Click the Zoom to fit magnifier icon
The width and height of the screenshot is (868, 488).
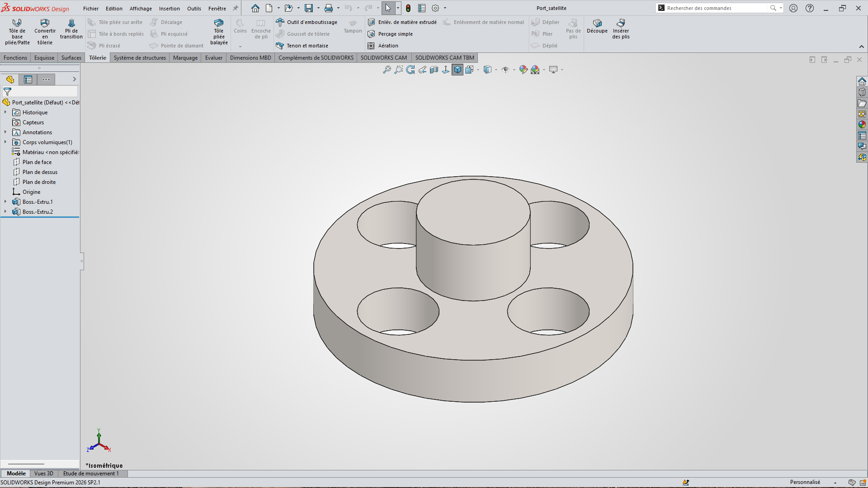pyautogui.click(x=387, y=70)
